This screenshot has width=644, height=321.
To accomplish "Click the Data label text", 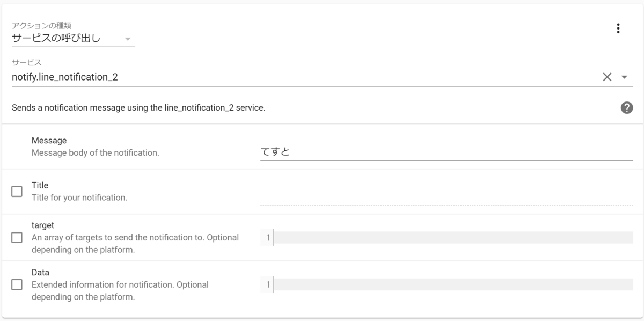I will [x=40, y=273].
